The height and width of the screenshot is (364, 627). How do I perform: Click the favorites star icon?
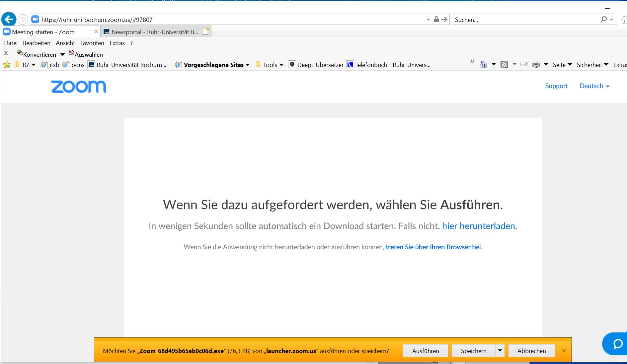point(7,65)
